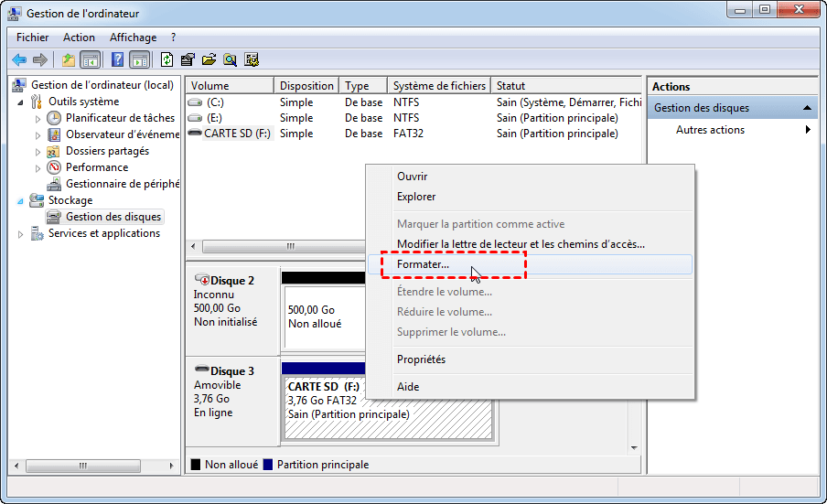Select Ouvrir from context menu

click(530, 177)
